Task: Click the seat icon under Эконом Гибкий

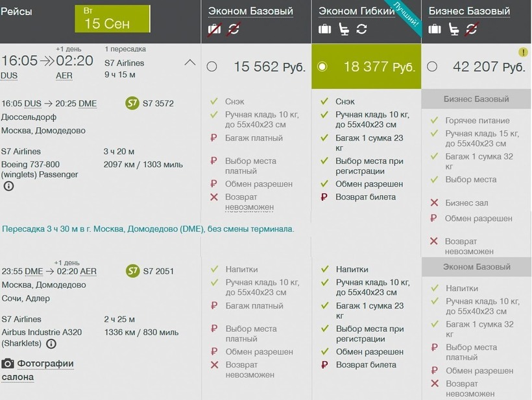Action: (344, 29)
